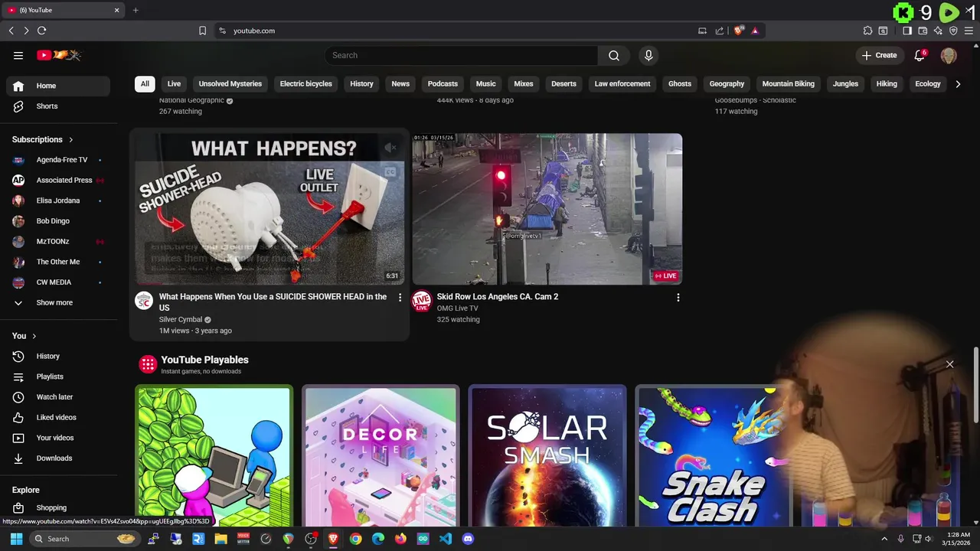980x551 pixels.
Task: Close the webcam overlay with X
Action: pyautogui.click(x=949, y=364)
